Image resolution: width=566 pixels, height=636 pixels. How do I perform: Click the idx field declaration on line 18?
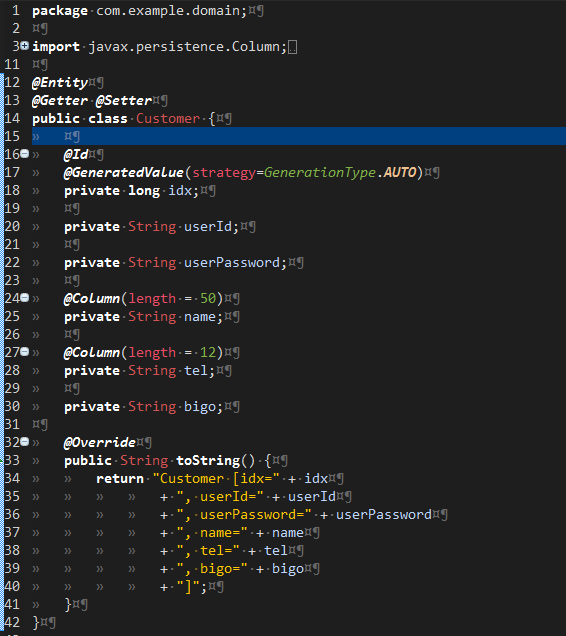pyautogui.click(x=180, y=191)
